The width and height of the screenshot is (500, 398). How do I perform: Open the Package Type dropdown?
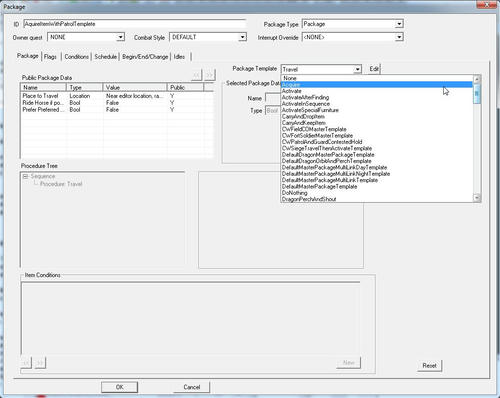click(399, 24)
